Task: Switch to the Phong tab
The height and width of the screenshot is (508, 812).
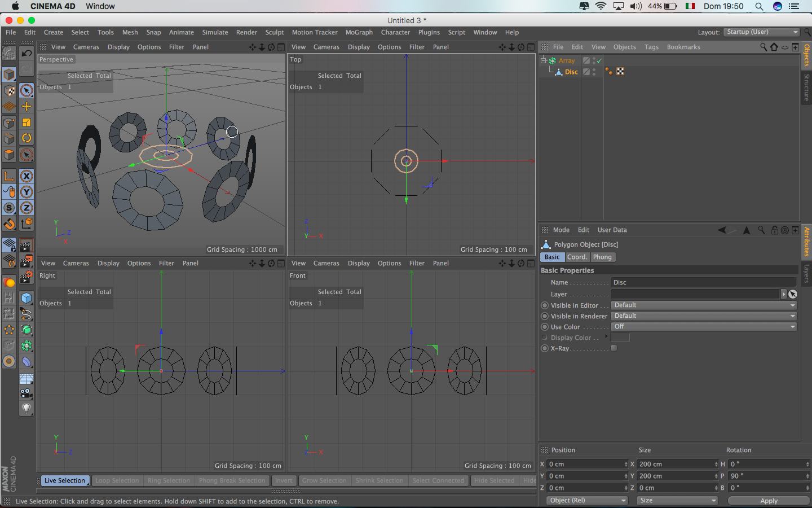Action: coord(602,257)
